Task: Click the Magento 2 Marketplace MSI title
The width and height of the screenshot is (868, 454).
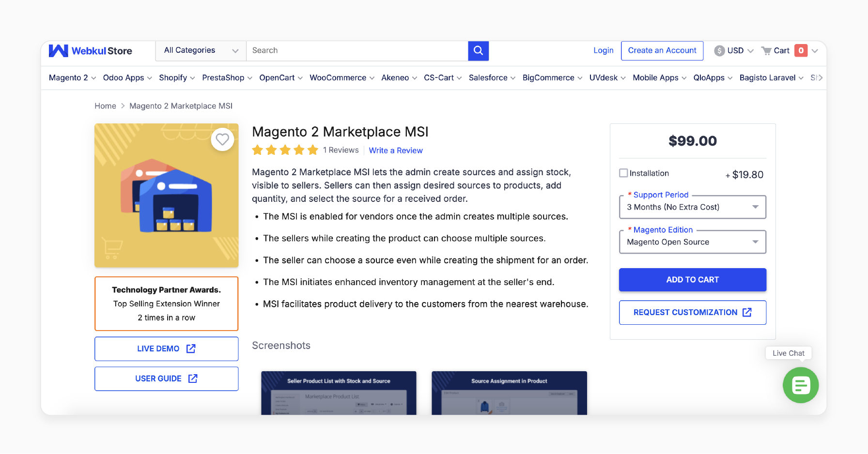Action: 340,132
